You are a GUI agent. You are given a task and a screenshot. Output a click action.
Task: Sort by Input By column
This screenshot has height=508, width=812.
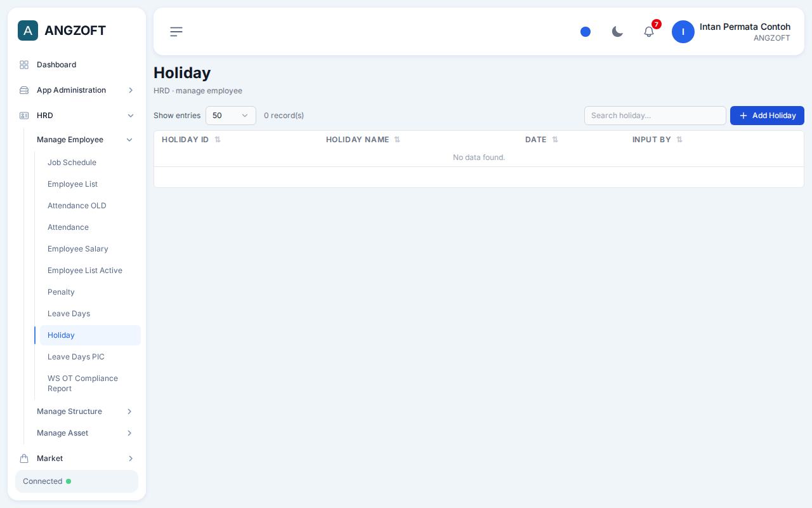[x=679, y=140]
